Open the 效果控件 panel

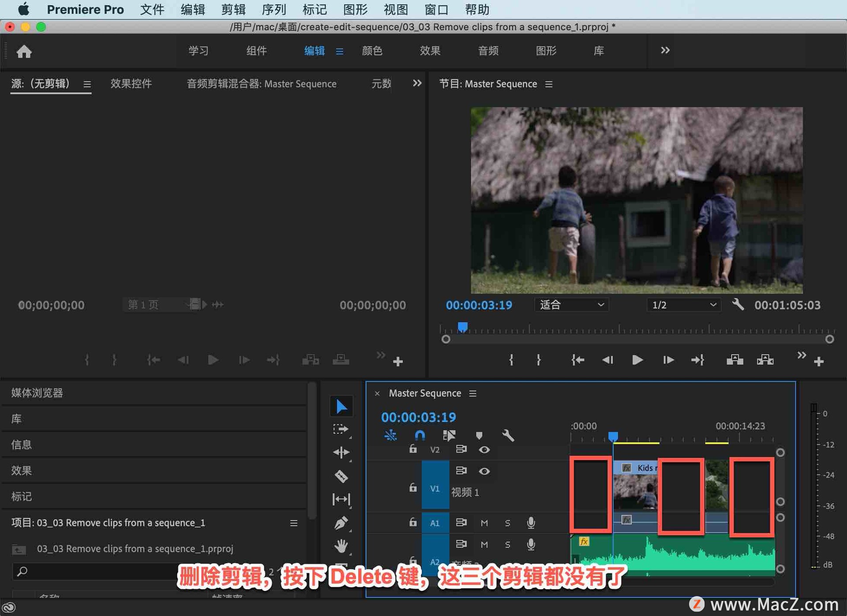131,84
